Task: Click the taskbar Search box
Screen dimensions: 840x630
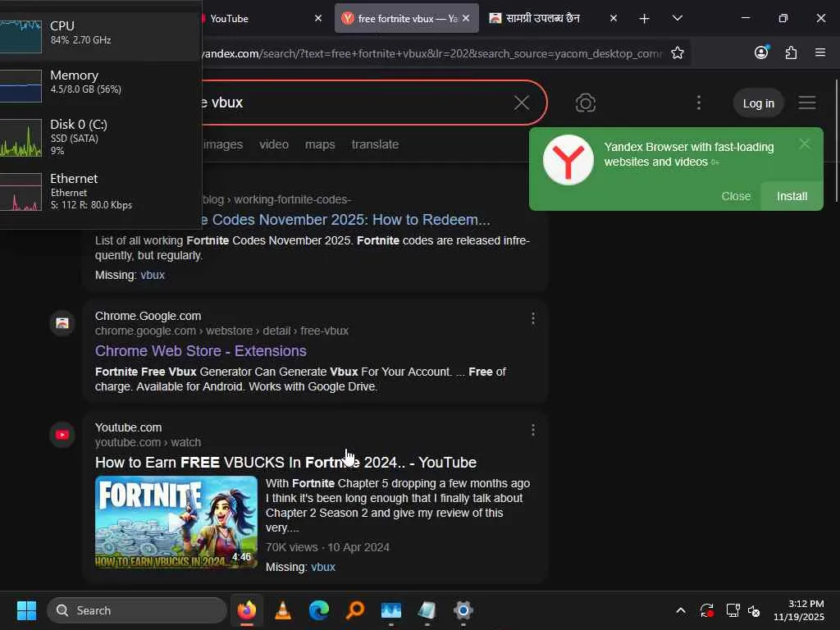Action: coord(137,610)
